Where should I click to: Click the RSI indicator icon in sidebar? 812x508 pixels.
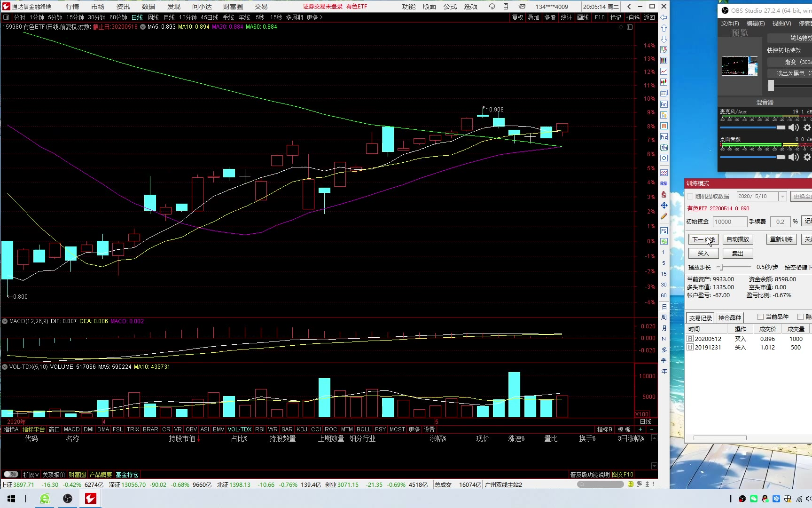pos(664,183)
